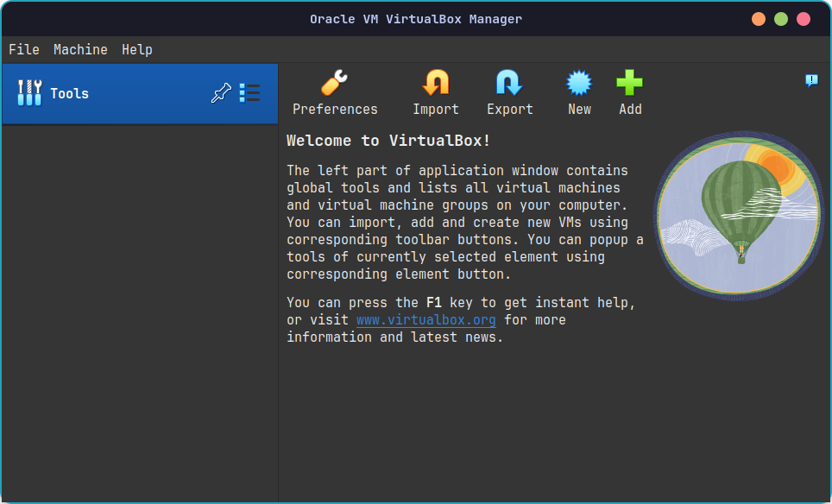Click the VirtualBox hot air balloon artwork

(739, 216)
